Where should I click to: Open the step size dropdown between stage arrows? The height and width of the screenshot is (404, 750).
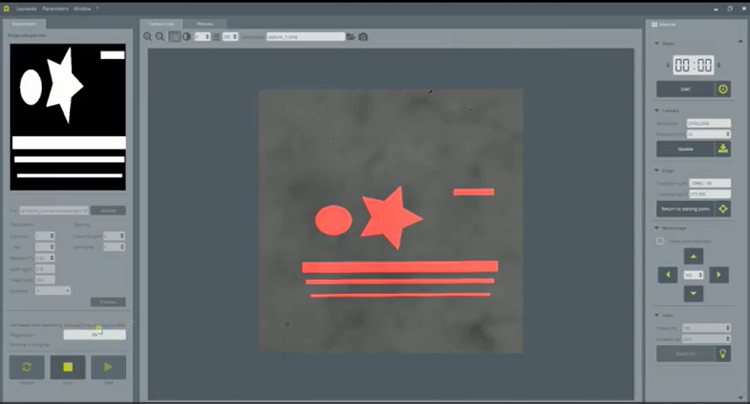point(692,274)
